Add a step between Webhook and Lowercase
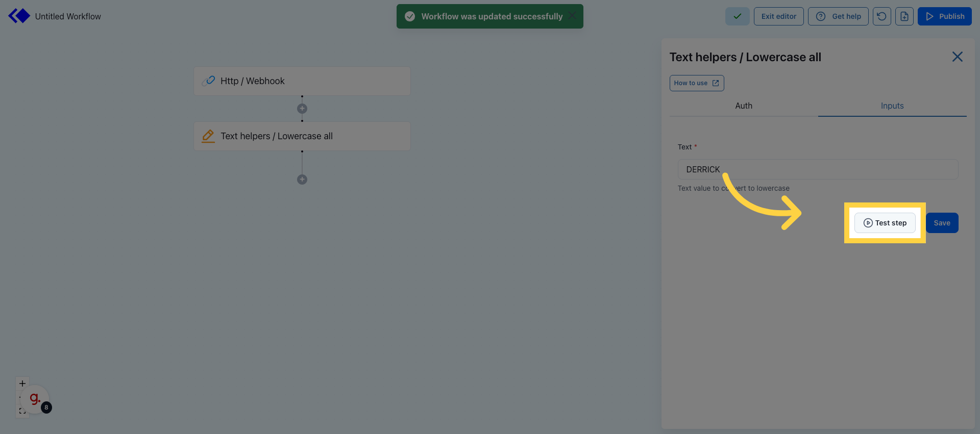The image size is (980, 434). [302, 109]
